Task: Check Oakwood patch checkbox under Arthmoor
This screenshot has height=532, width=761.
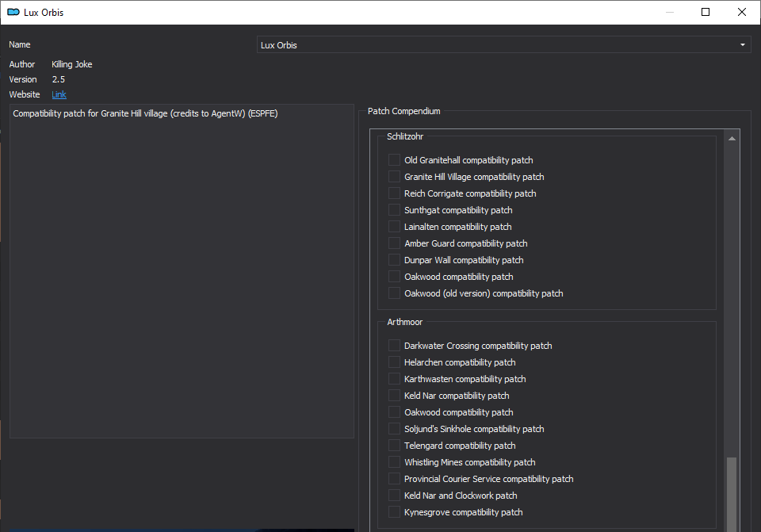Action: pos(394,412)
